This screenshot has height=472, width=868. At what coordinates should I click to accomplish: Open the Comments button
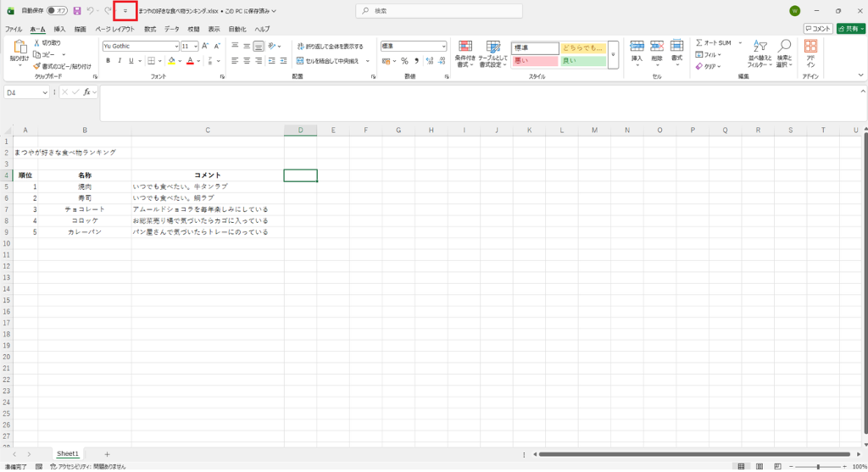point(817,29)
